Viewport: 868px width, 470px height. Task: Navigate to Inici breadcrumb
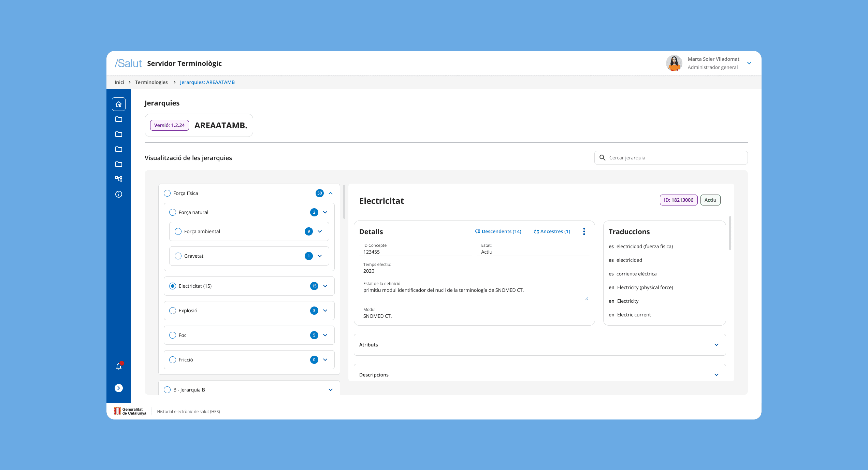coord(119,82)
